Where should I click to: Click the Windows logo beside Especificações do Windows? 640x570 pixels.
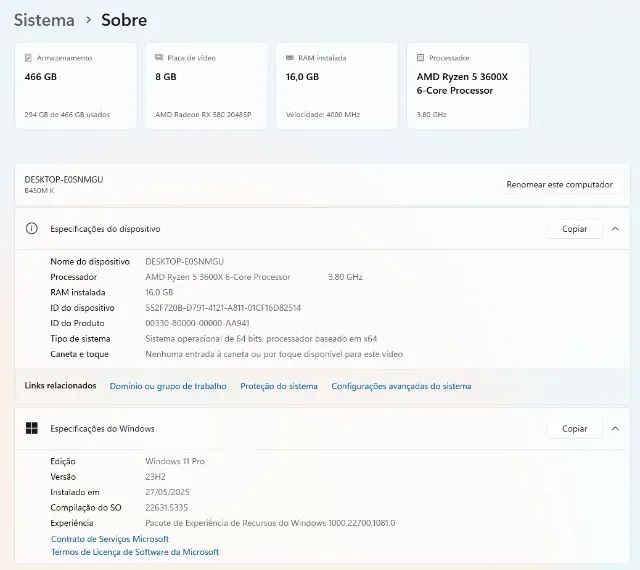coord(31,428)
